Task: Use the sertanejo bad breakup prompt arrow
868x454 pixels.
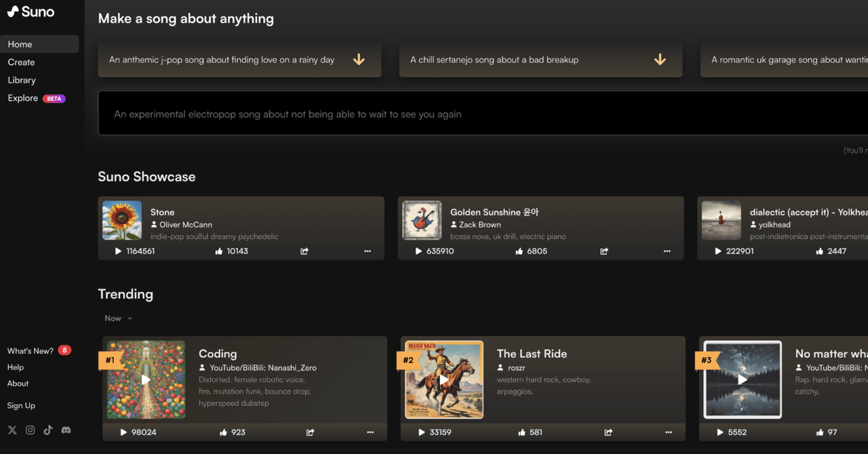Action: 660,60
